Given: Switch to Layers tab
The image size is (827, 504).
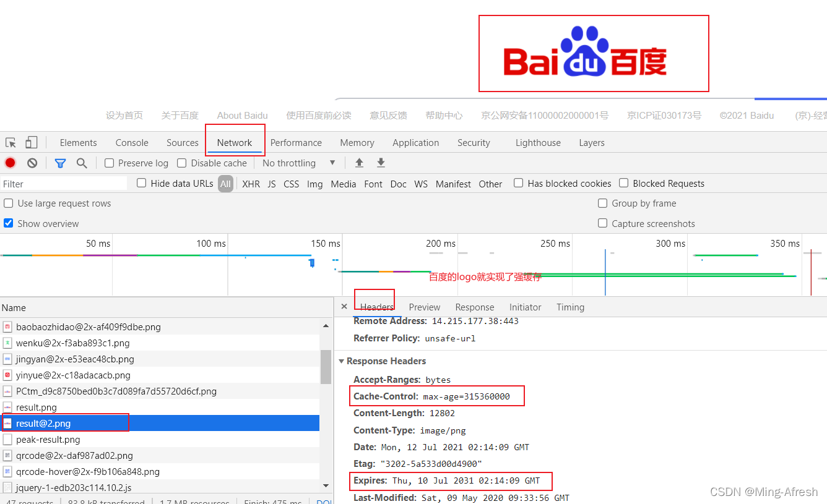Looking at the screenshot, I should click(592, 143).
